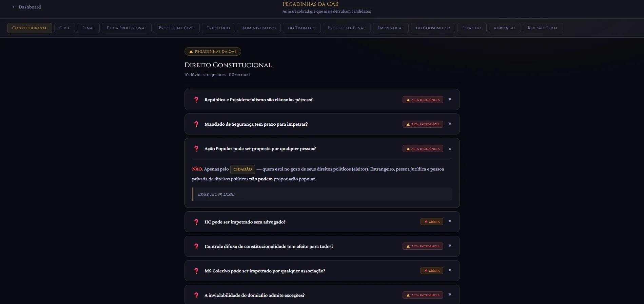Viewport: 644px width, 304px height.
Task: Click the Cidadão highlighted keyword tag
Action: tap(242, 169)
